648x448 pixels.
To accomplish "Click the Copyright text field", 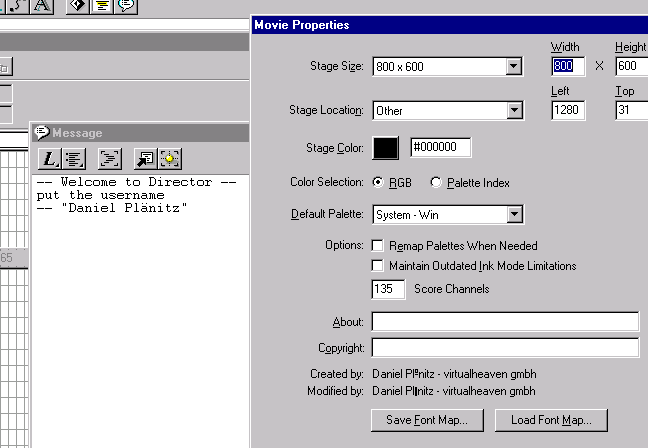I will click(x=505, y=348).
